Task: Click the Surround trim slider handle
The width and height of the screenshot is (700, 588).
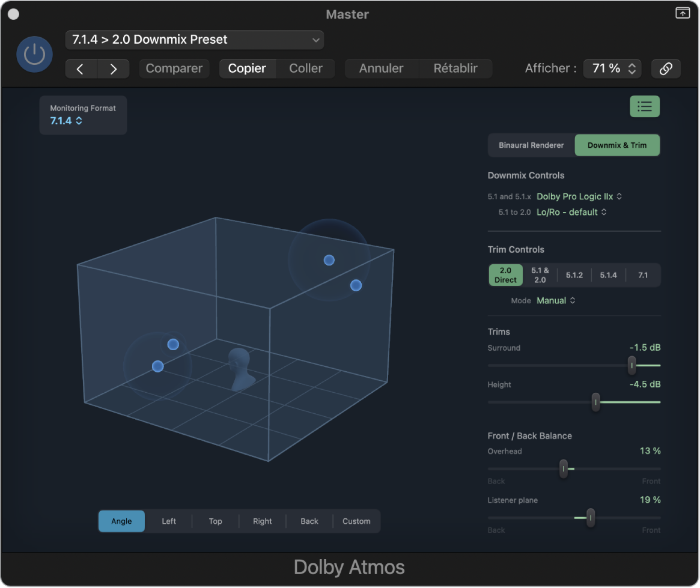Action: point(632,365)
